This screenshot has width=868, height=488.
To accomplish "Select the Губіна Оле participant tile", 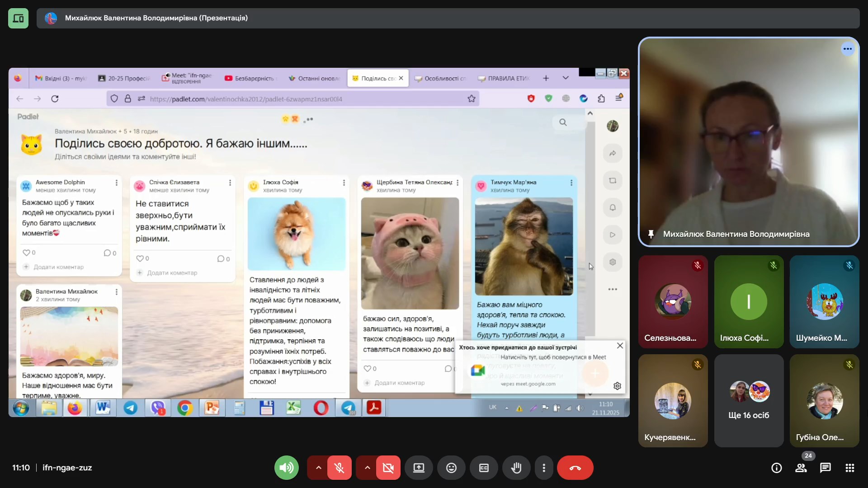I will 824,401.
